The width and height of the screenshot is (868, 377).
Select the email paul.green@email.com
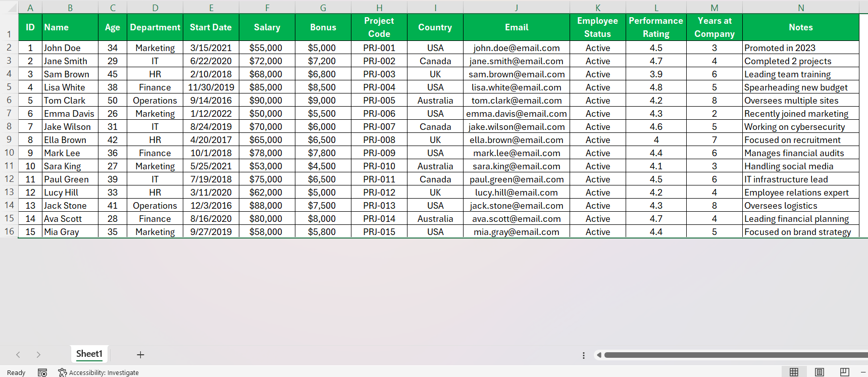click(x=517, y=179)
